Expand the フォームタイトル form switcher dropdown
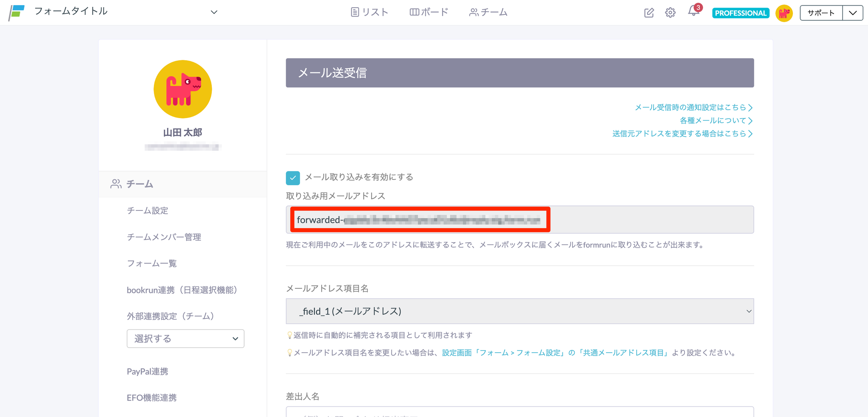This screenshot has width=868, height=417. click(214, 12)
